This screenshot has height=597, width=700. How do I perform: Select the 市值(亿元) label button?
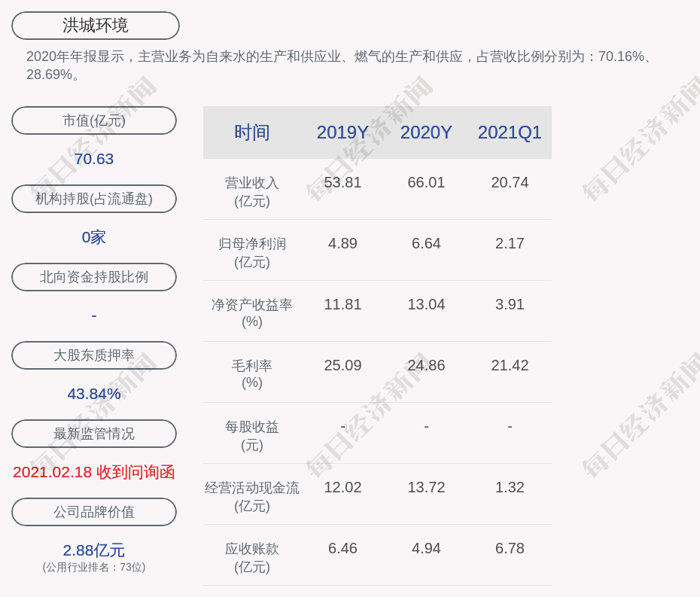94,120
